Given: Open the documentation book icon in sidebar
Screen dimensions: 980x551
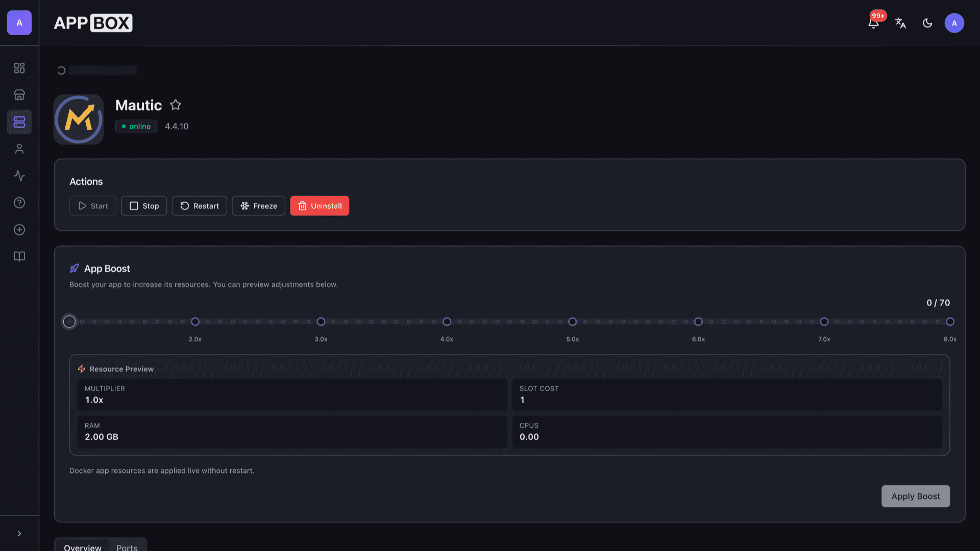Looking at the screenshot, I should [x=19, y=256].
